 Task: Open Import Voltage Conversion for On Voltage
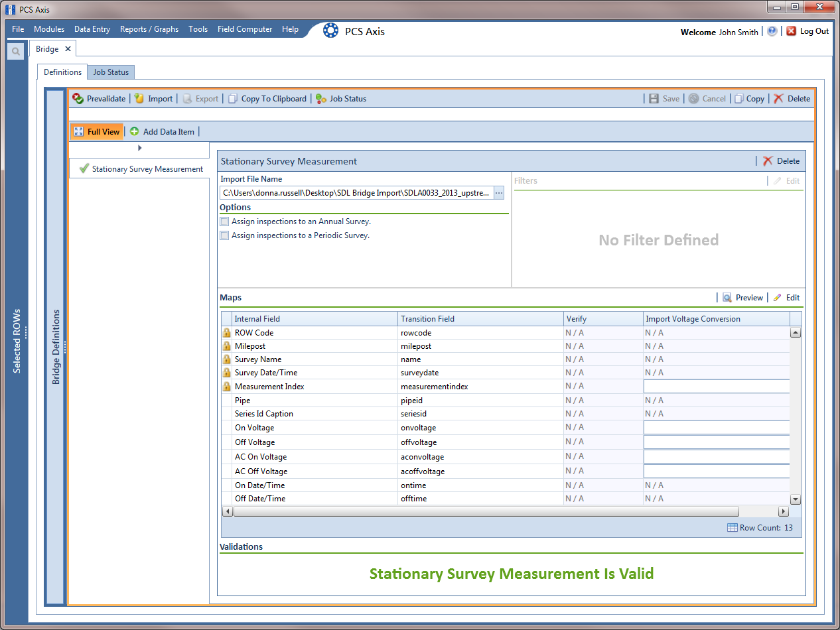click(717, 428)
